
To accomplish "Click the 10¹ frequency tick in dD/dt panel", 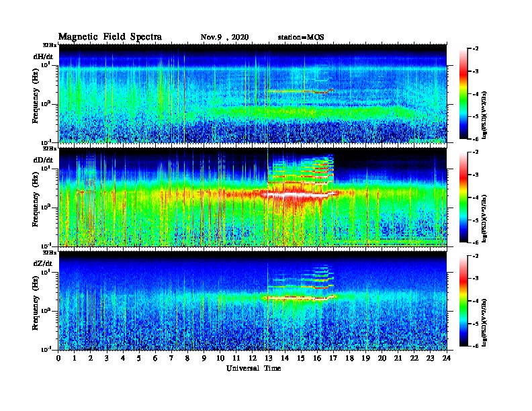I will [x=46, y=168].
